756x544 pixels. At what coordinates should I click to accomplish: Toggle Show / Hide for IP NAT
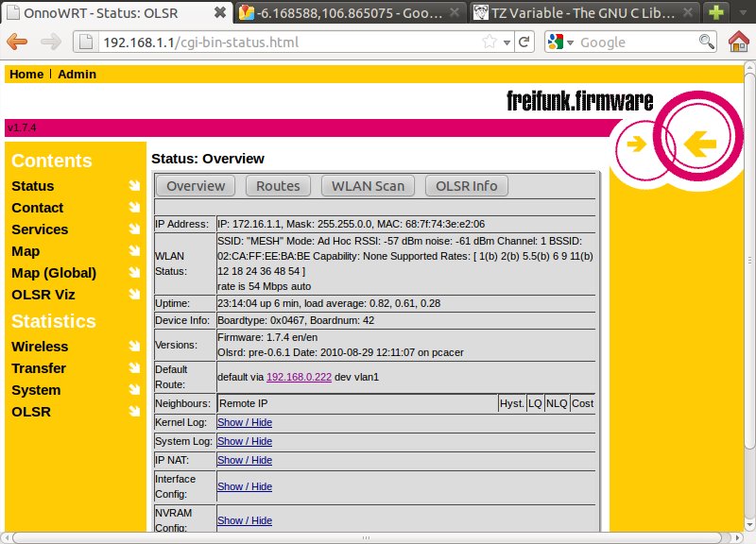(244, 460)
